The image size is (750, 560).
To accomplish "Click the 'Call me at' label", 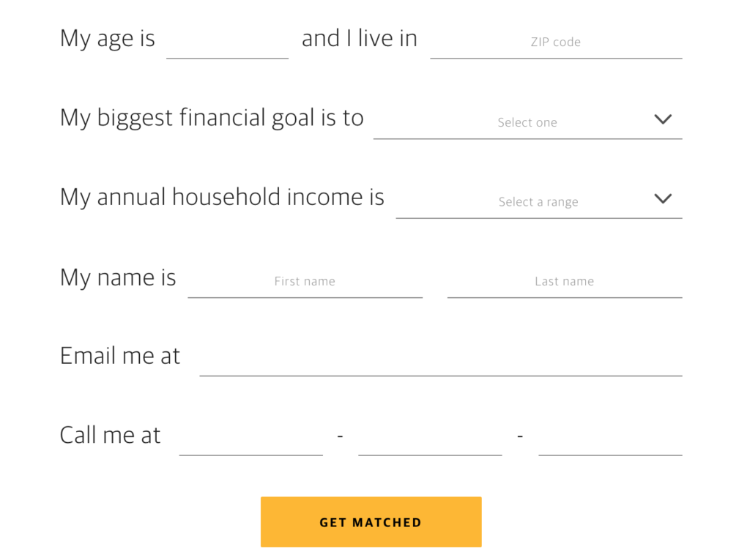I will click(110, 435).
